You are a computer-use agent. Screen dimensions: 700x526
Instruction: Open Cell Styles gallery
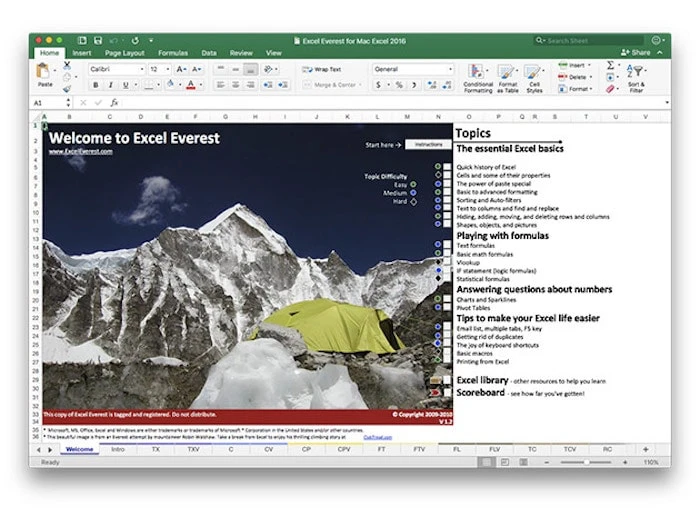click(534, 78)
